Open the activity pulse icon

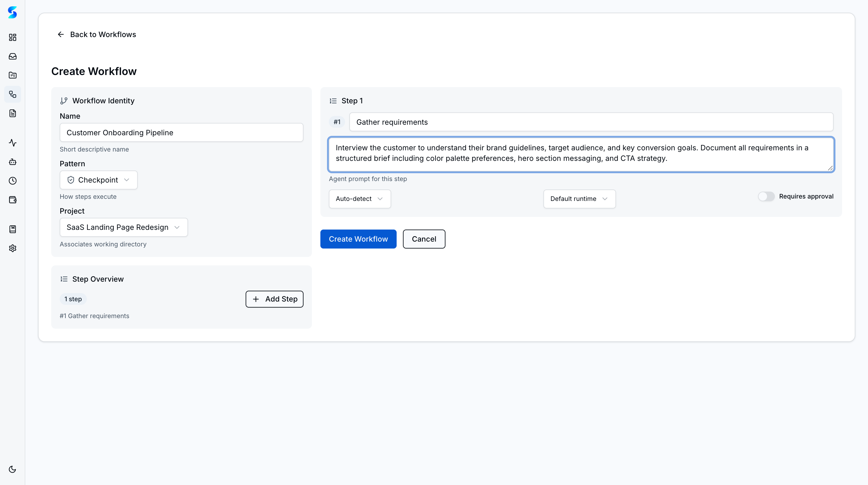pos(12,143)
